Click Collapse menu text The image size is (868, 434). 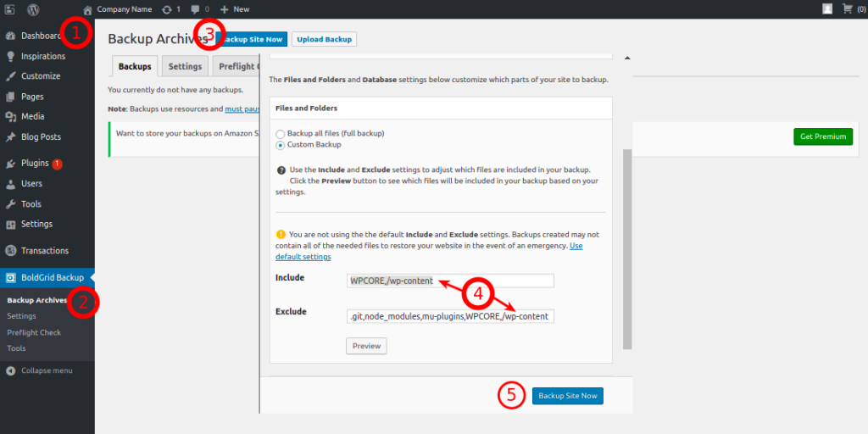(47, 371)
